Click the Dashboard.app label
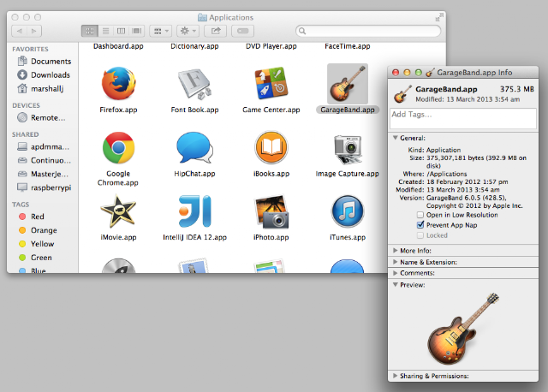This screenshot has width=548, height=392. [x=118, y=46]
